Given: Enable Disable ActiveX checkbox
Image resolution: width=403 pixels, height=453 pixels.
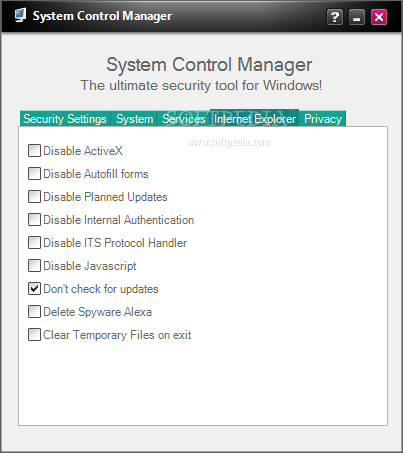Looking at the screenshot, I should (x=34, y=151).
